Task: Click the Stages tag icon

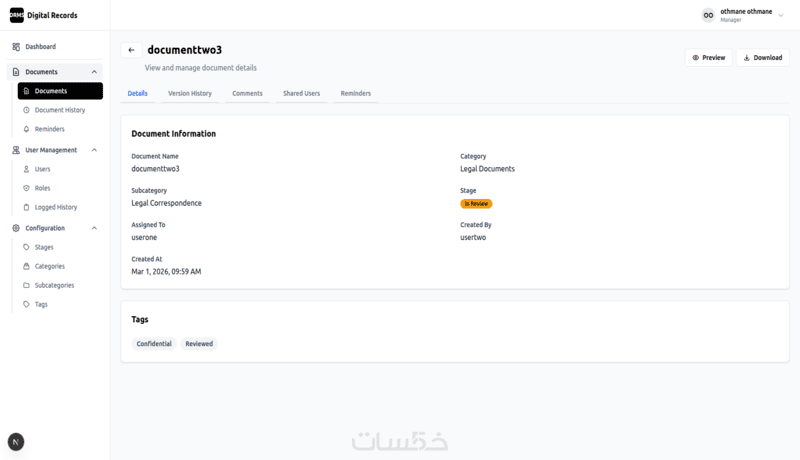Action: tap(26, 247)
